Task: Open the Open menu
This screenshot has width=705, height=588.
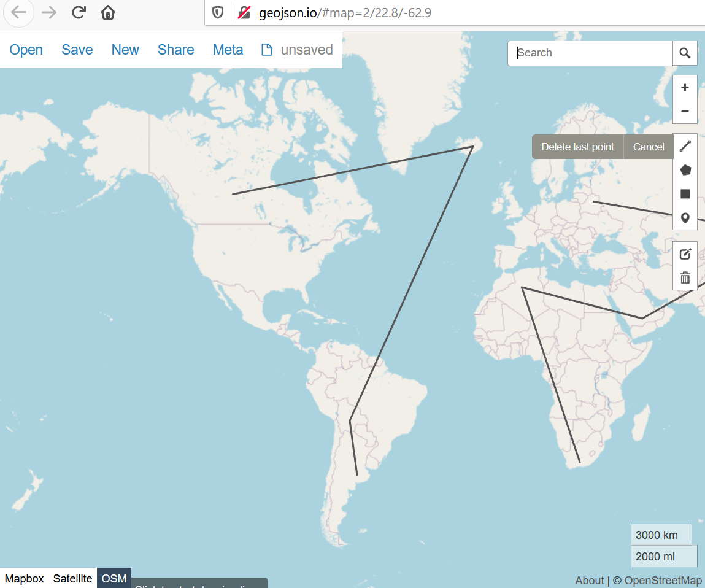Action: (x=26, y=50)
